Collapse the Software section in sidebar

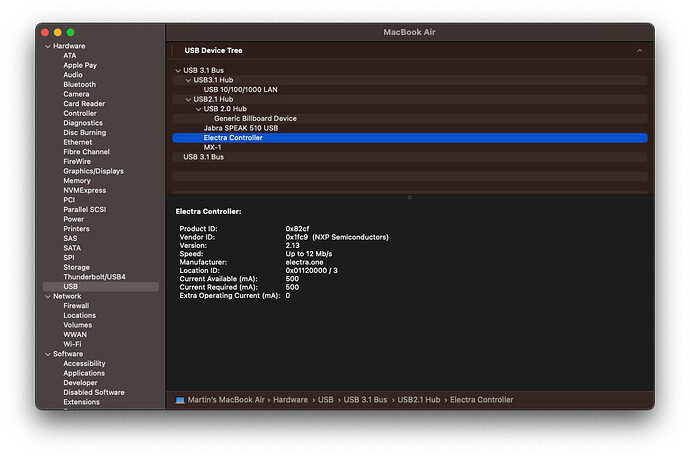pyautogui.click(x=48, y=354)
